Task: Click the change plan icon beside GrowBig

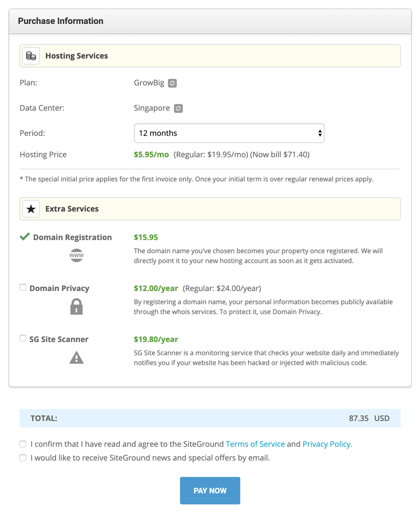Action: click(x=172, y=83)
